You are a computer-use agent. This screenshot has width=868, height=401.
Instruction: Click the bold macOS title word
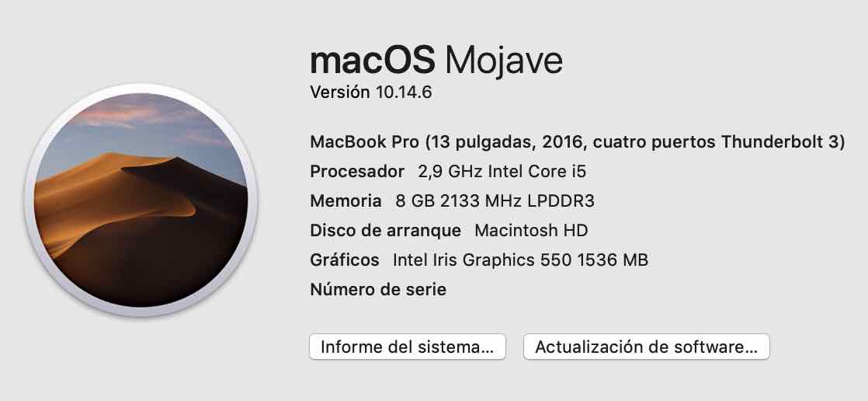click(373, 61)
